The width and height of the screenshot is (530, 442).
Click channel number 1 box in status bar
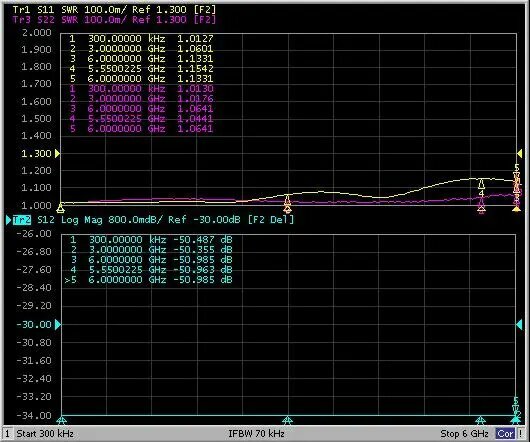pyautogui.click(x=7, y=434)
